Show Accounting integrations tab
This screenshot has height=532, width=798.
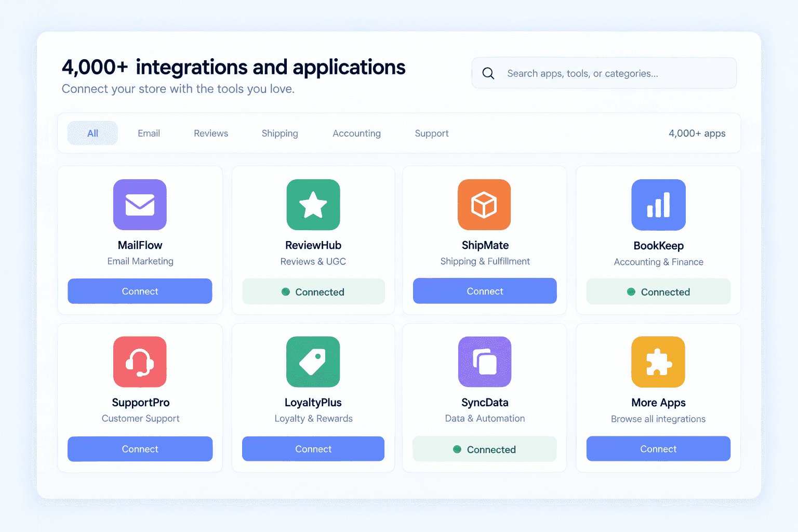point(357,134)
